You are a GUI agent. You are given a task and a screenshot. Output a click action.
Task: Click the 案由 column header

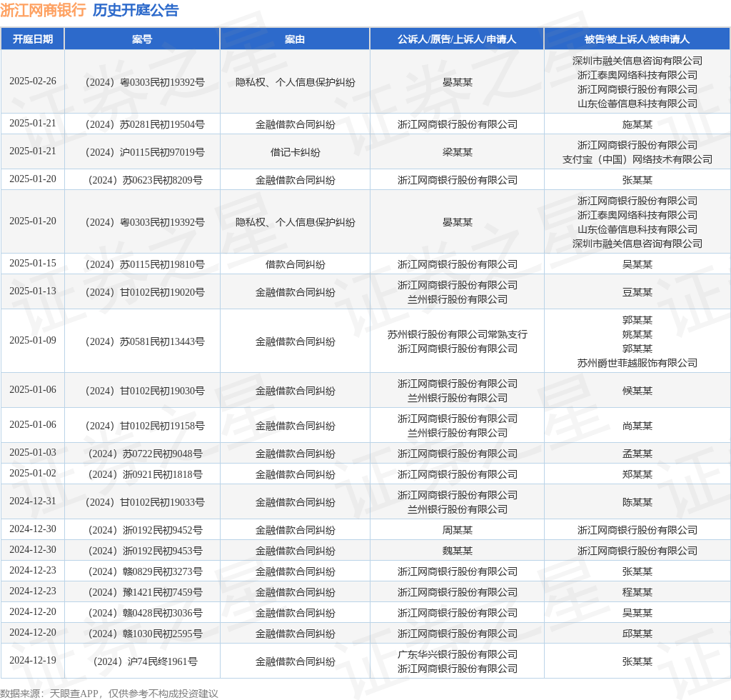(295, 39)
